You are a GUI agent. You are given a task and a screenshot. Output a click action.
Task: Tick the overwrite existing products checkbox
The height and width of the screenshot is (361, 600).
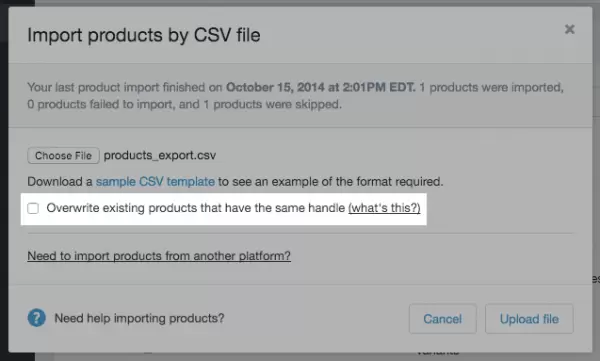(x=33, y=208)
